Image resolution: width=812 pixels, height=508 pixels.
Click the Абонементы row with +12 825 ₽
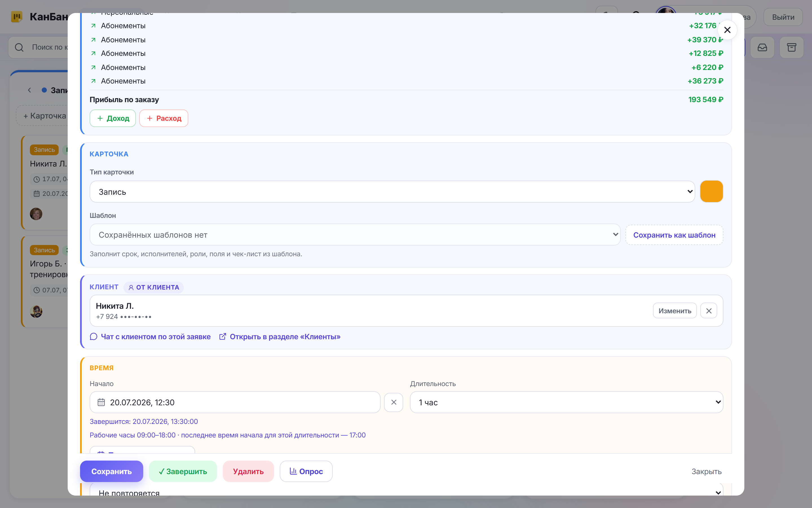[x=406, y=53]
